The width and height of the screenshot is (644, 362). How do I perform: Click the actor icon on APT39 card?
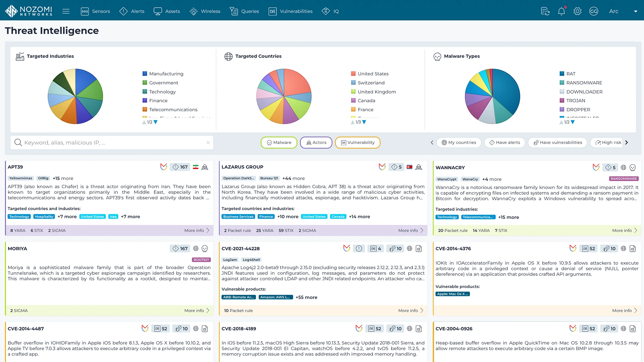point(205,167)
